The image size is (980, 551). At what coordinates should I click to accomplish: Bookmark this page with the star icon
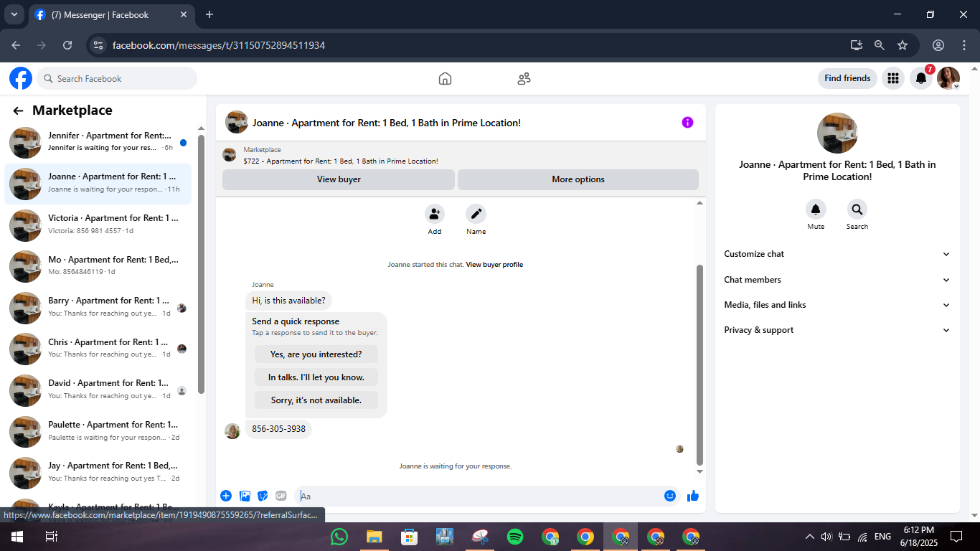tap(903, 45)
